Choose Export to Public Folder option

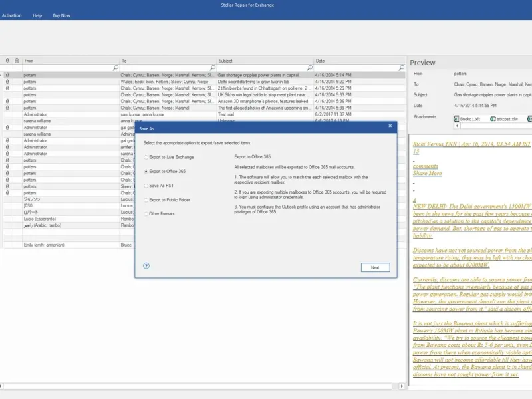pos(146,200)
